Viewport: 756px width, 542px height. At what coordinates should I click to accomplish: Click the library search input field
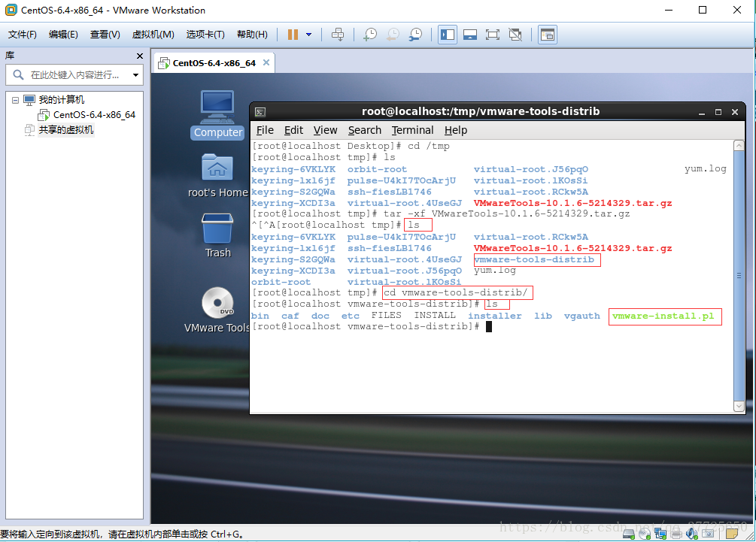click(74, 74)
